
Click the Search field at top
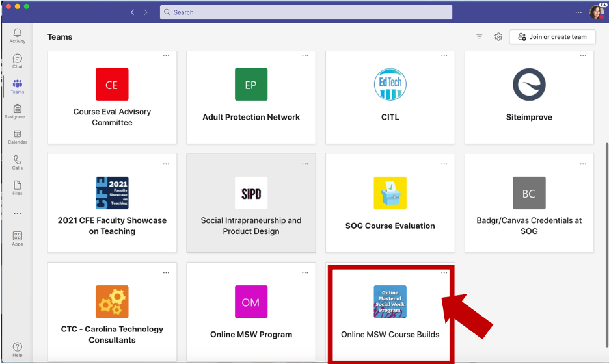tap(306, 12)
